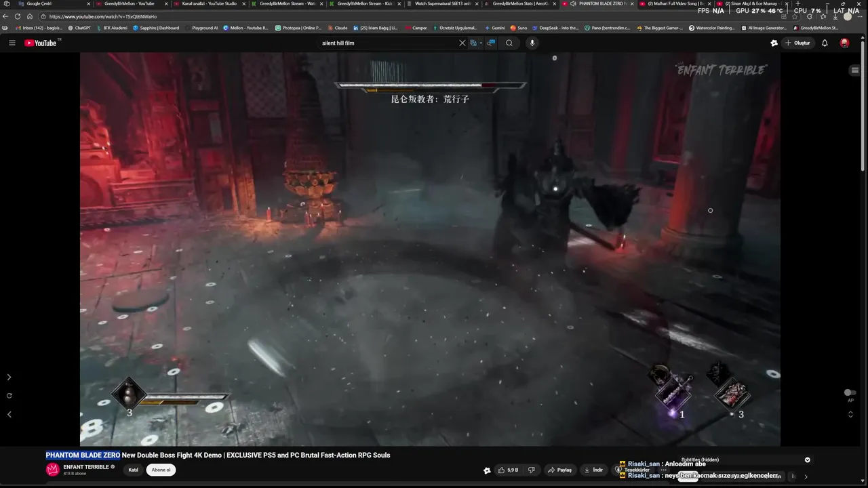
Task: Close the Google Çeviri tab
Action: (x=88, y=3)
